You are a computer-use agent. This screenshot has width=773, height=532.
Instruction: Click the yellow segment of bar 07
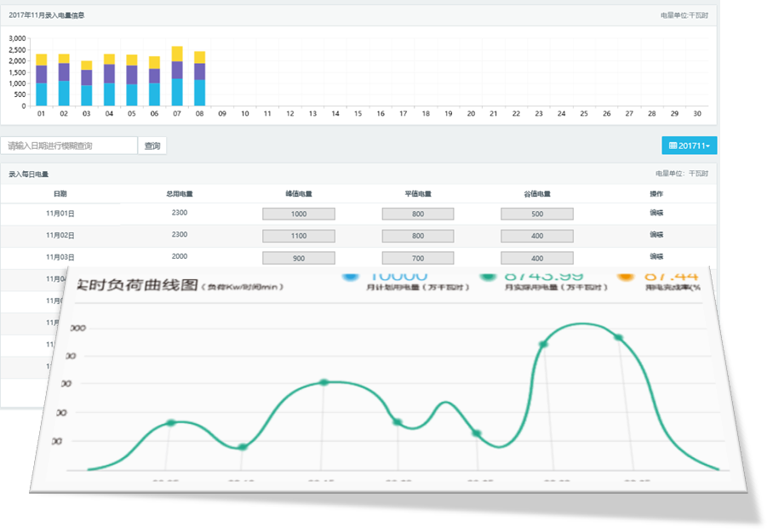[x=177, y=54]
